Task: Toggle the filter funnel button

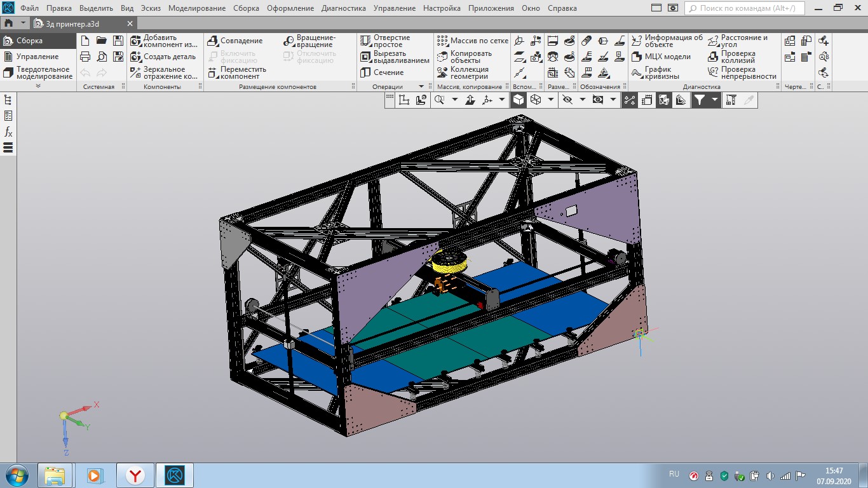Action: (x=699, y=100)
